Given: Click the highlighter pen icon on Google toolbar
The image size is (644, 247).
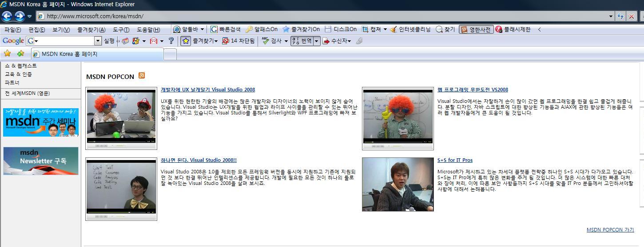Looking at the screenshot, I should 359,41.
